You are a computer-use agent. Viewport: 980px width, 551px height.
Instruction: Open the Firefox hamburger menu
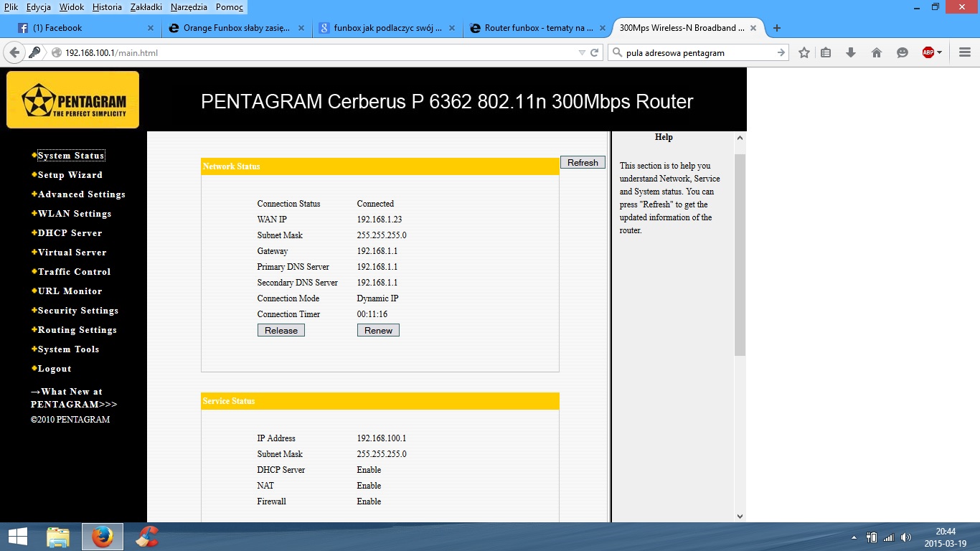click(964, 52)
